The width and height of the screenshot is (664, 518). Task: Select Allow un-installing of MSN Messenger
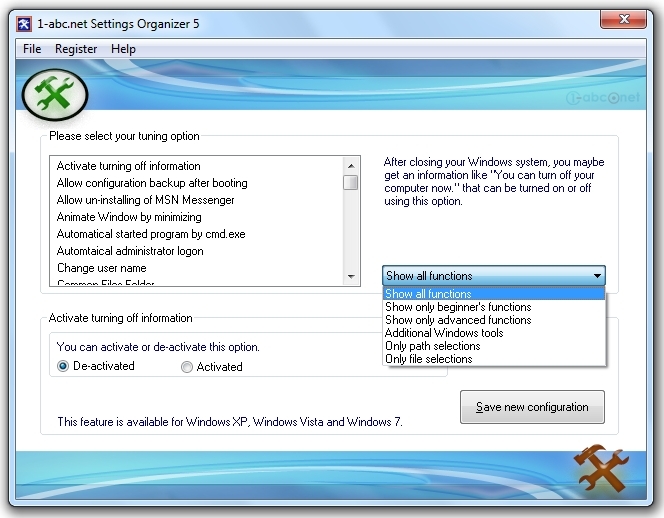click(x=145, y=200)
